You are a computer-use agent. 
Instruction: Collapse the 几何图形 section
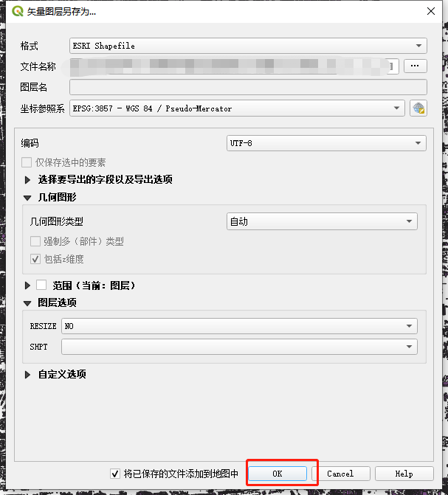(x=27, y=198)
